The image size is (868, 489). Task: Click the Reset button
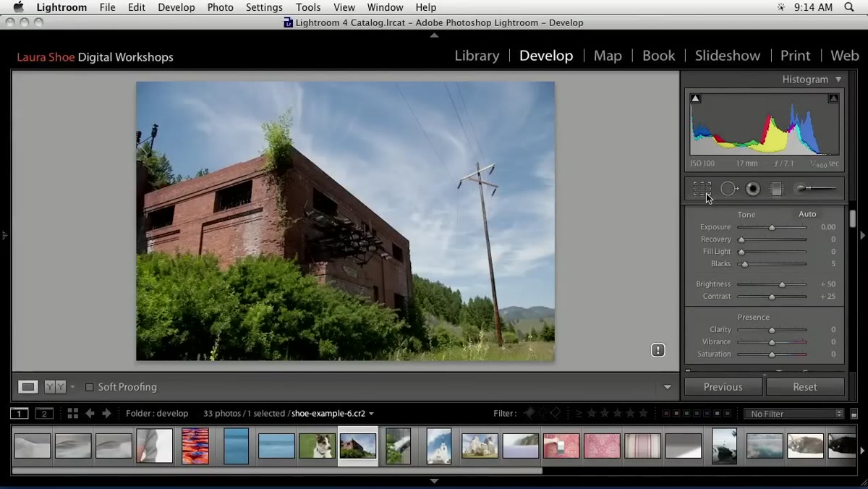click(805, 387)
